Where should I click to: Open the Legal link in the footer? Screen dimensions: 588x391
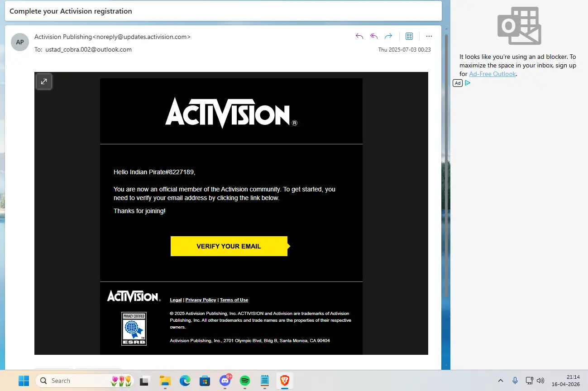pyautogui.click(x=176, y=300)
